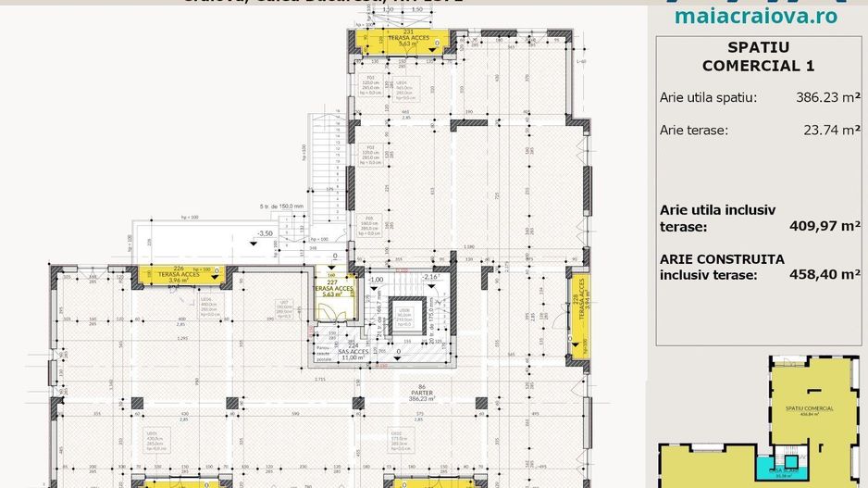Click the SPATIU COMERCIAL 1 heading
The height and width of the screenshot is (488, 868).
tap(758, 57)
